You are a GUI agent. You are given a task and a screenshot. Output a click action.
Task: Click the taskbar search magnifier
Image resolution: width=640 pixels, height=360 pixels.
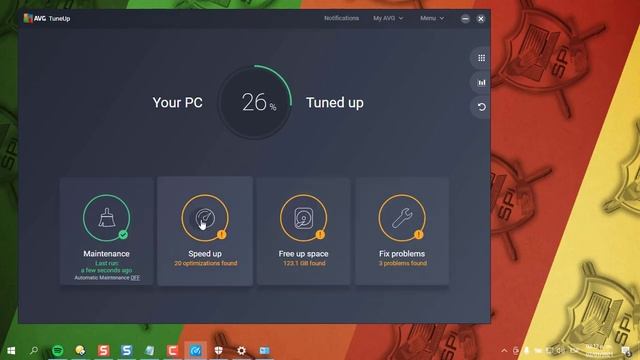pyautogui.click(x=34, y=350)
